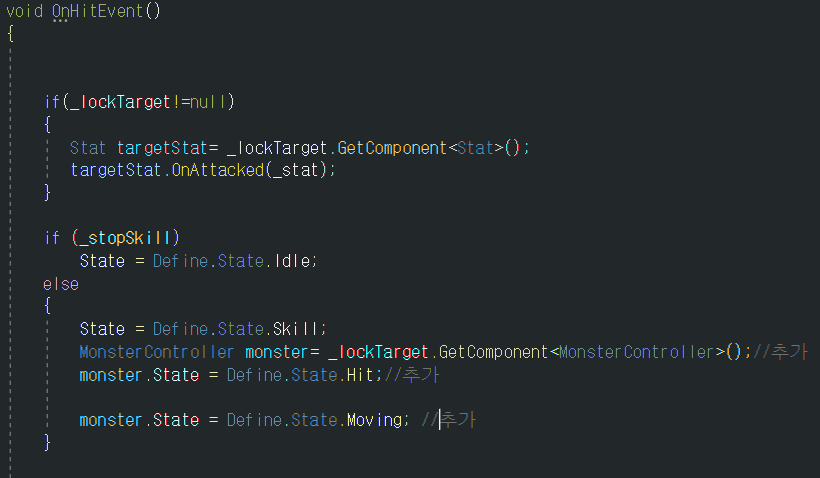The width and height of the screenshot is (820, 478).
Task: Click the targetStat variable declaration
Action: [162, 148]
